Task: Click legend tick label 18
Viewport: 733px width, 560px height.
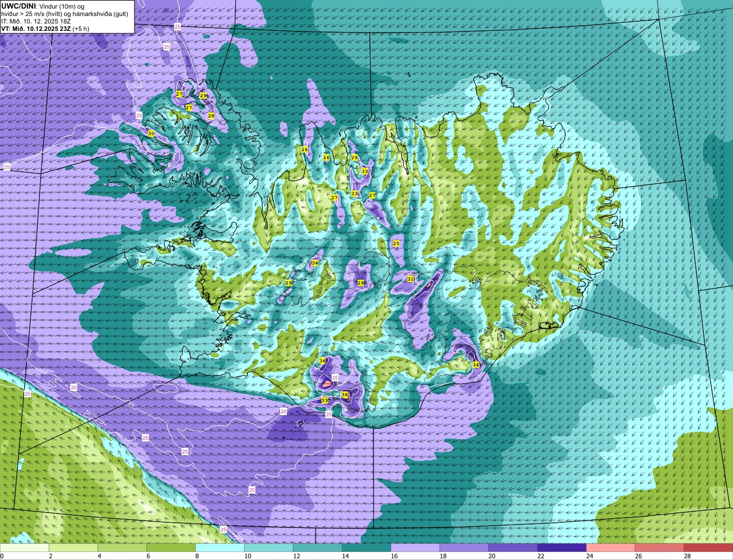Action: point(443,556)
